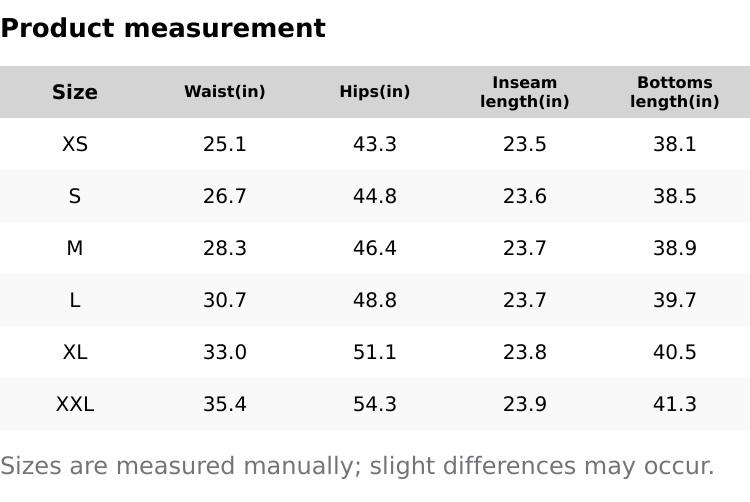Click the L size row label
750x502 pixels.
pos(75,300)
